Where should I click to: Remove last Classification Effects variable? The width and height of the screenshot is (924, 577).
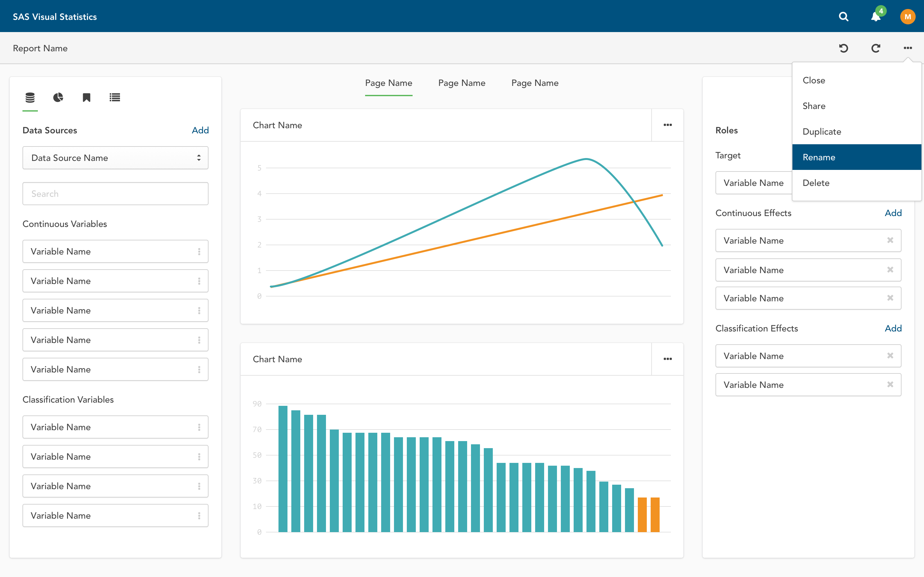890,384
